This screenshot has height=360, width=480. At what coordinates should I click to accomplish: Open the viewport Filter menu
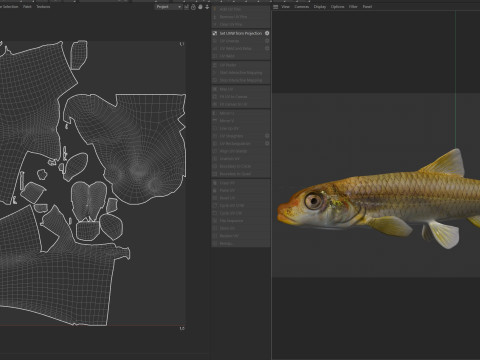(353, 7)
